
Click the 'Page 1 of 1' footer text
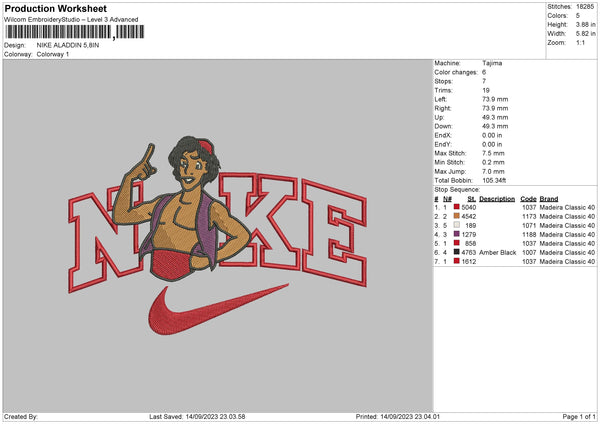point(579,416)
